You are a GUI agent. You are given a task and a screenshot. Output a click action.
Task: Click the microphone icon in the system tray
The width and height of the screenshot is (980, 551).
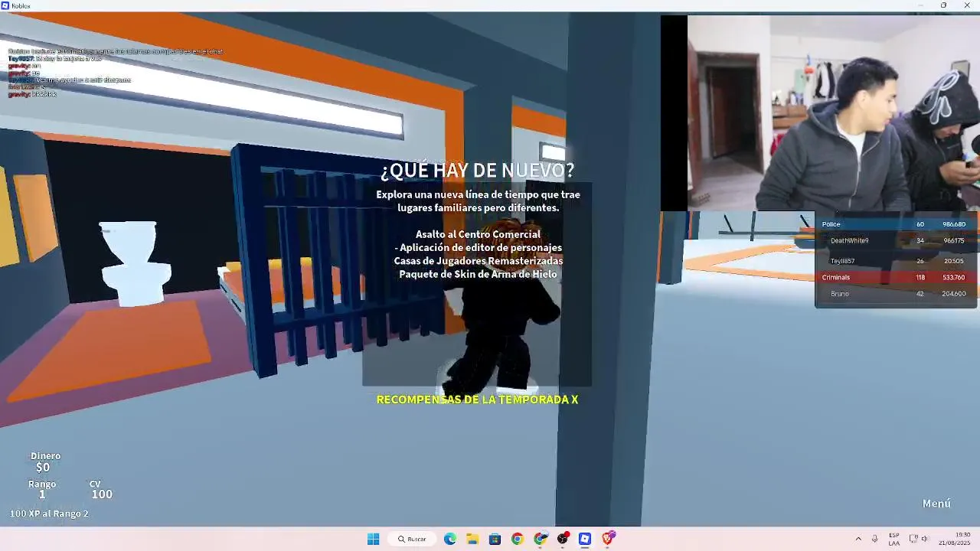(874, 539)
